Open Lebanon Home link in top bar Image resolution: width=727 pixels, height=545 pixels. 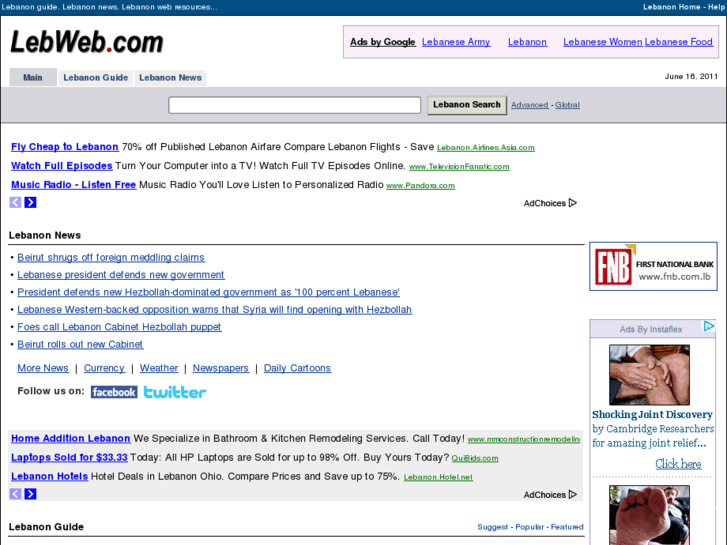[x=671, y=7]
